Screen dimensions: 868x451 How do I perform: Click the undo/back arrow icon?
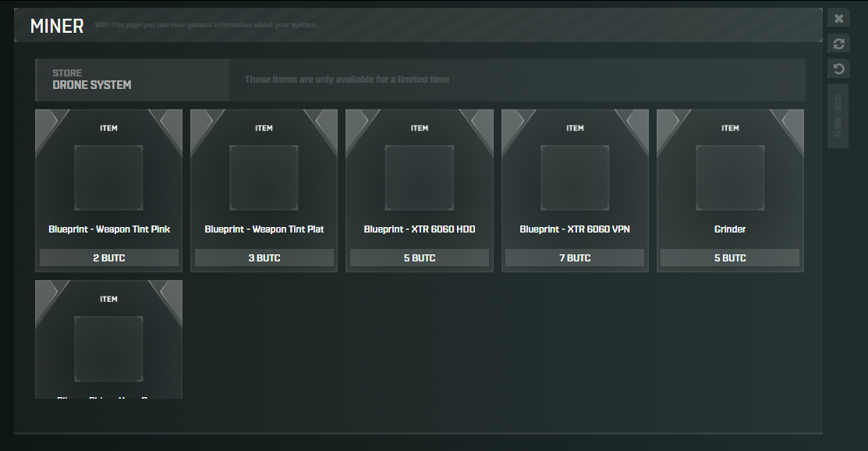point(838,69)
